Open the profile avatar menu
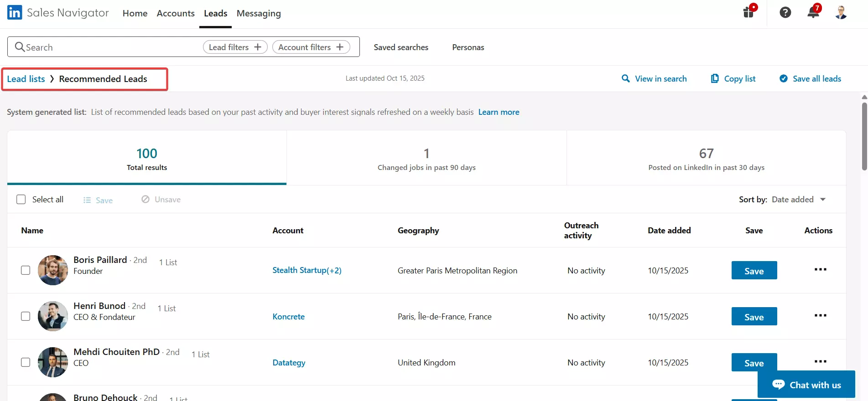This screenshot has width=868, height=401. [841, 12]
